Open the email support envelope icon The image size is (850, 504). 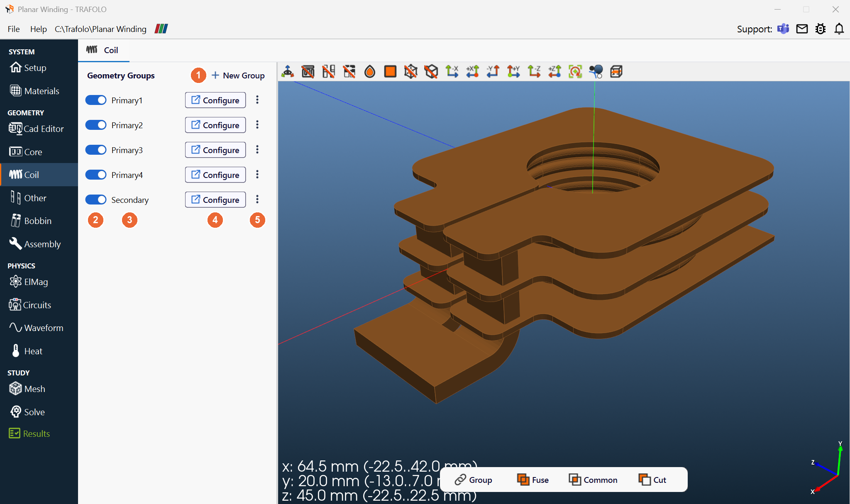(802, 29)
